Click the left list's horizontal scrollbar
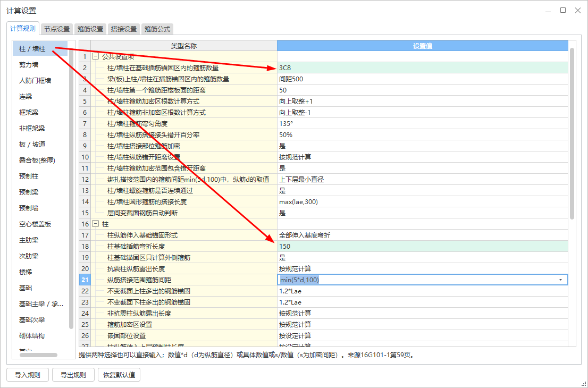This screenshot has height=388, width=588. tap(39, 355)
